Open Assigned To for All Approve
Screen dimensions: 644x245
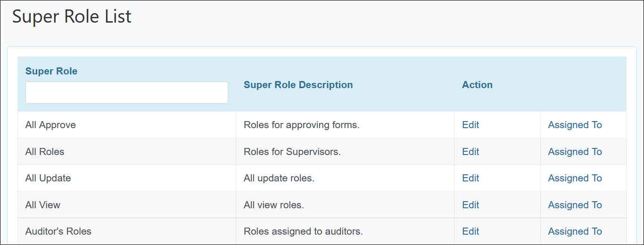coord(575,125)
